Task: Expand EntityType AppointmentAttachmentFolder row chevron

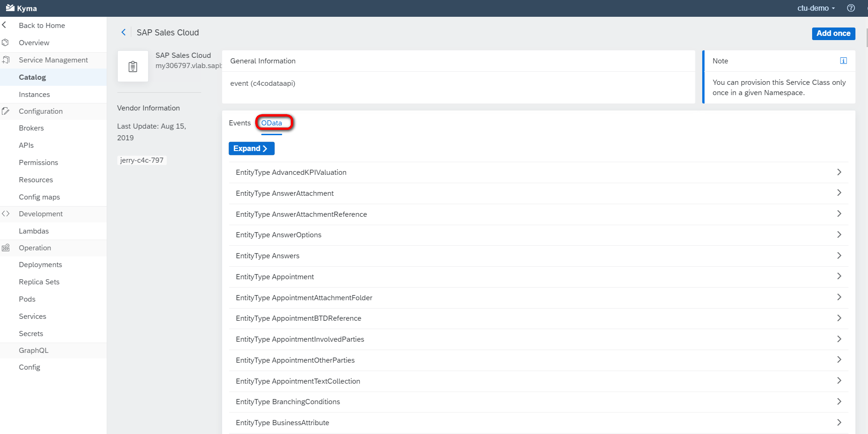Action: pyautogui.click(x=839, y=297)
